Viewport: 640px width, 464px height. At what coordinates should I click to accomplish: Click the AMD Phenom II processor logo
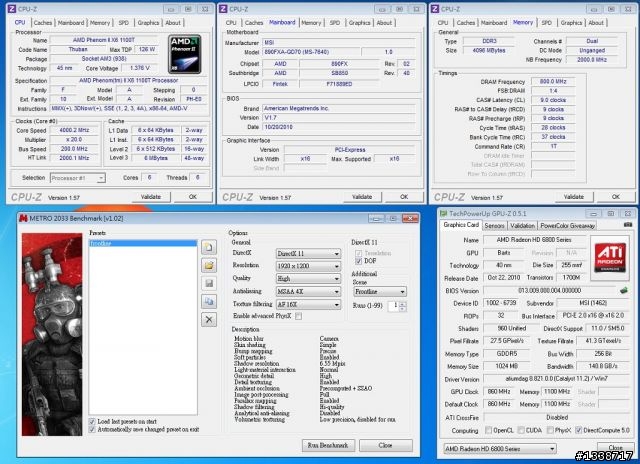coord(184,54)
